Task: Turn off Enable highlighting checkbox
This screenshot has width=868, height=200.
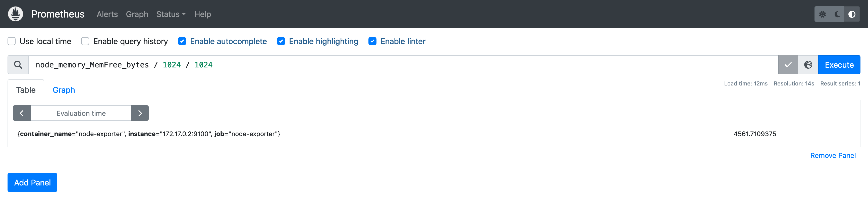Action: [281, 41]
